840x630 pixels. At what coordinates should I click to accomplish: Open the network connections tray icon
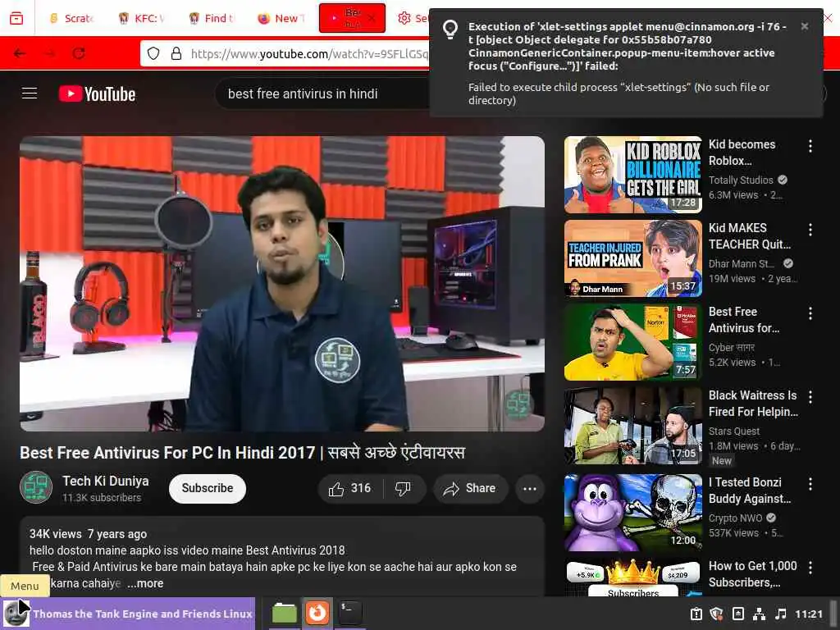[x=759, y=614]
